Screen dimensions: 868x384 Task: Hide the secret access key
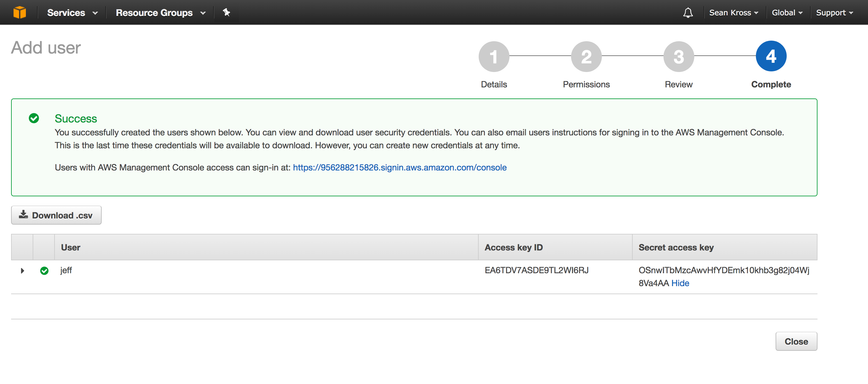[680, 283]
